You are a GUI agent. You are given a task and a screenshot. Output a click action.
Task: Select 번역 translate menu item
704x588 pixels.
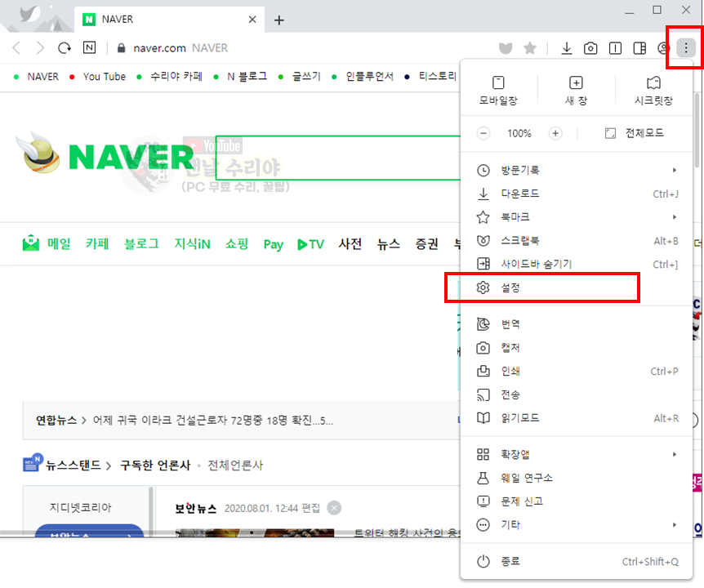pyautogui.click(x=577, y=324)
